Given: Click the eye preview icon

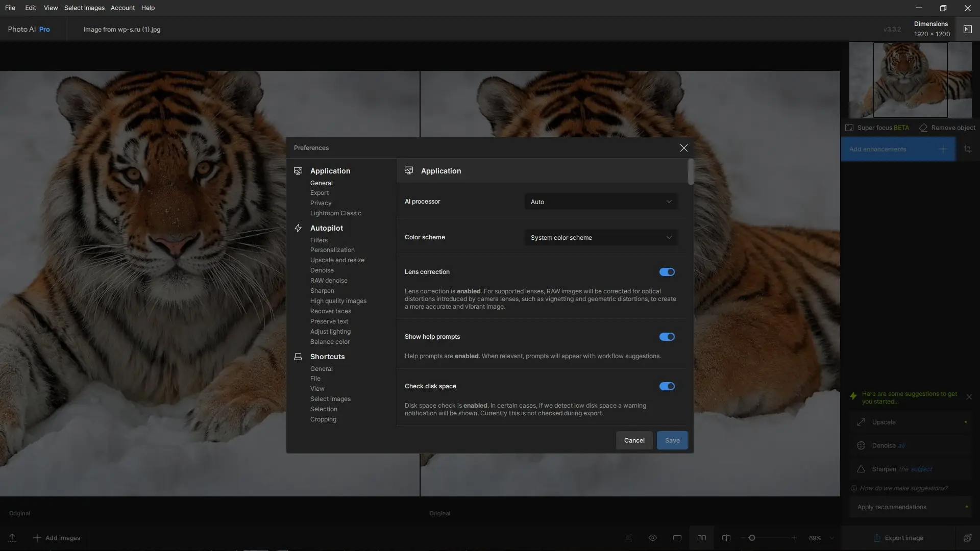Looking at the screenshot, I should click(652, 538).
